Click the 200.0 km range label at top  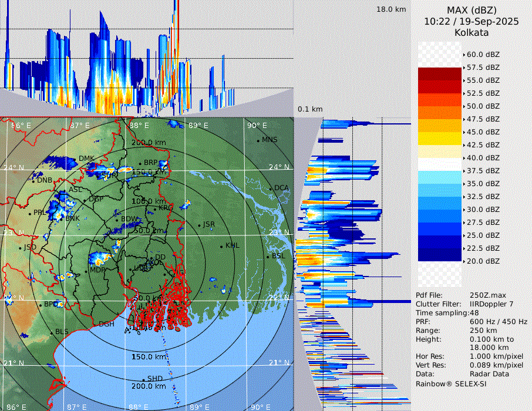(149, 143)
